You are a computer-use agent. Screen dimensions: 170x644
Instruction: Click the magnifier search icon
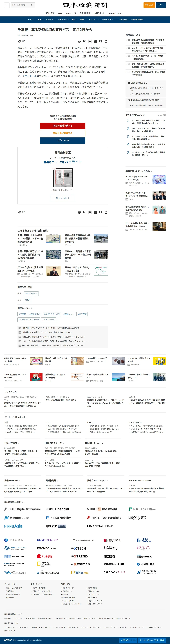(x=32, y=5)
